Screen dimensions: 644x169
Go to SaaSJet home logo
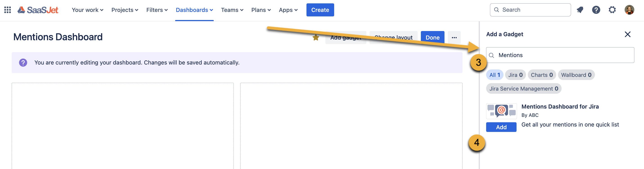(38, 10)
